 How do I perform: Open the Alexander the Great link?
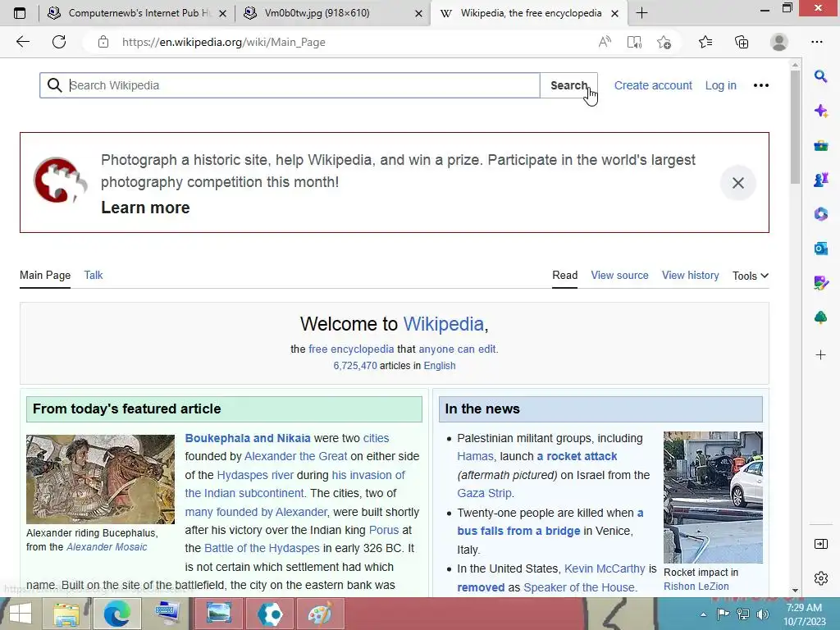pos(295,456)
